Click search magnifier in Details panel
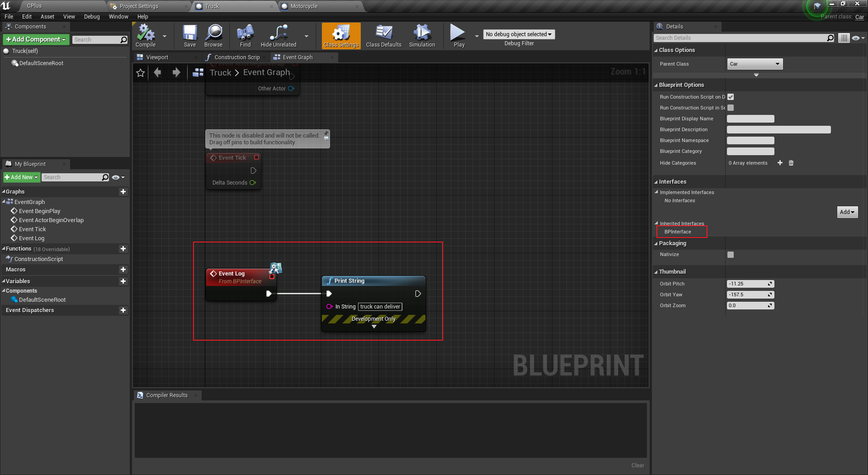Image resolution: width=868 pixels, height=475 pixels. point(830,38)
